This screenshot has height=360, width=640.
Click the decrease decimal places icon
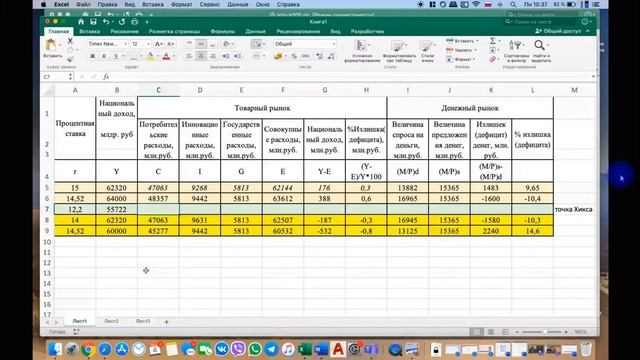tap(331, 56)
